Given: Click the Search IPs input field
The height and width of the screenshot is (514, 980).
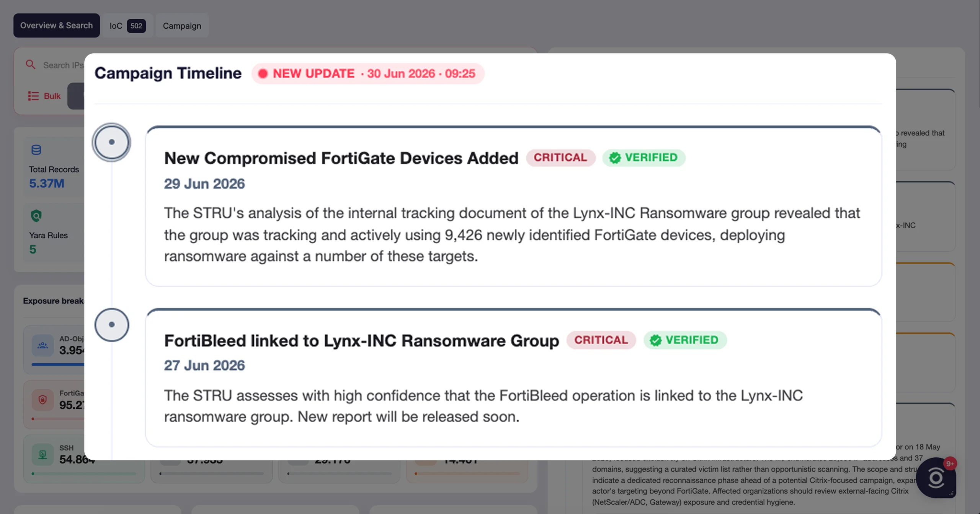Looking at the screenshot, I should (x=63, y=65).
